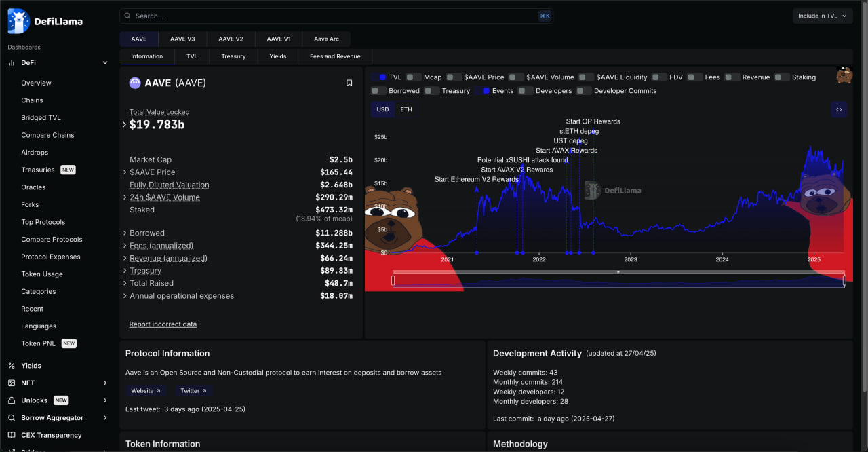
Task: Expand the Borrowed row
Action: point(125,233)
